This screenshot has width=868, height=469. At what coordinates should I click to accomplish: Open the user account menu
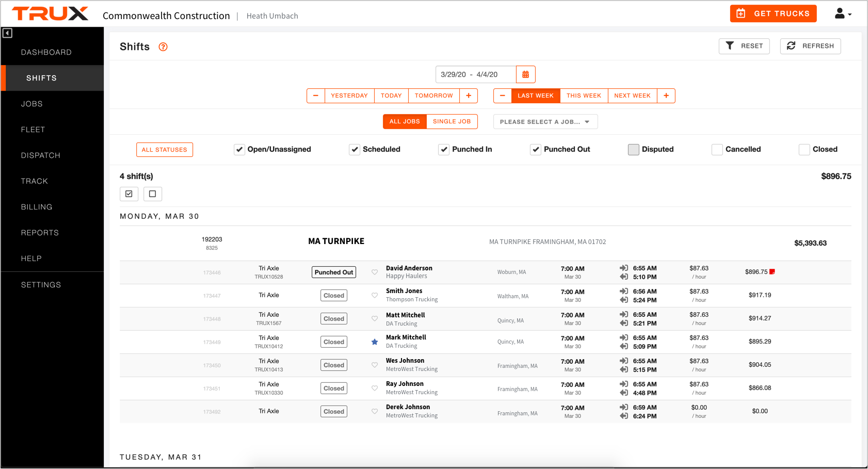(x=843, y=14)
